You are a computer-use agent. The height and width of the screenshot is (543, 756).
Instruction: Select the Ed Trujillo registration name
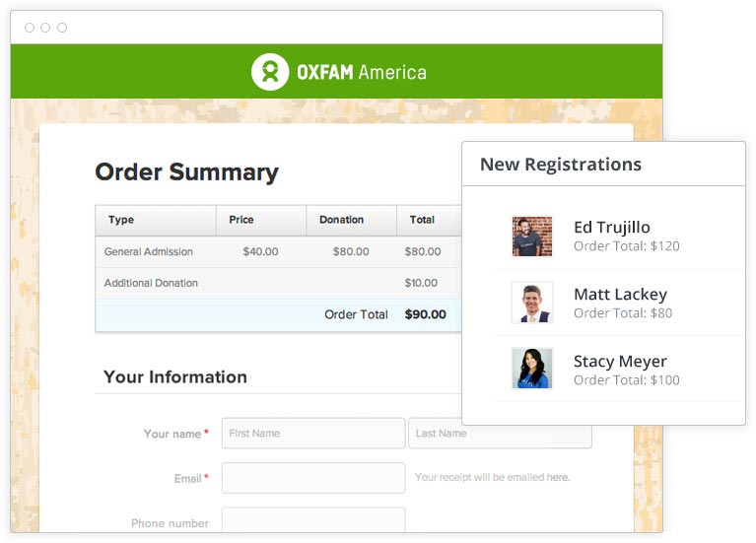(612, 227)
